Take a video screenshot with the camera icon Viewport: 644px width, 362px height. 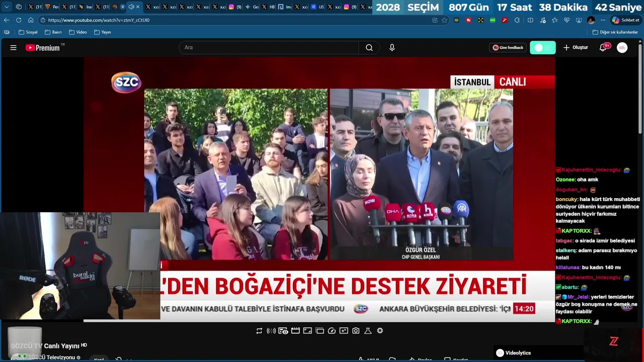tap(356, 331)
